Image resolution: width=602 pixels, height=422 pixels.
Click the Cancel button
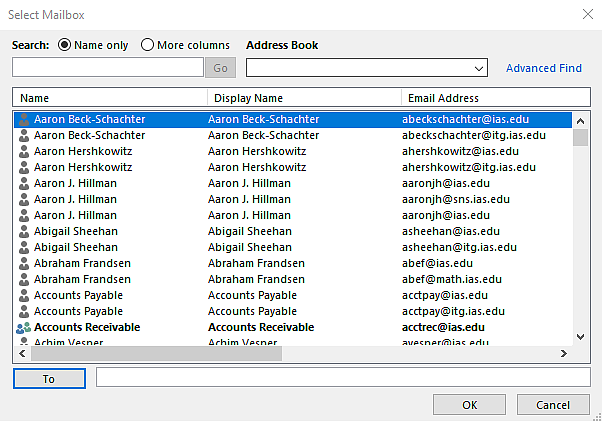pyautogui.click(x=553, y=405)
